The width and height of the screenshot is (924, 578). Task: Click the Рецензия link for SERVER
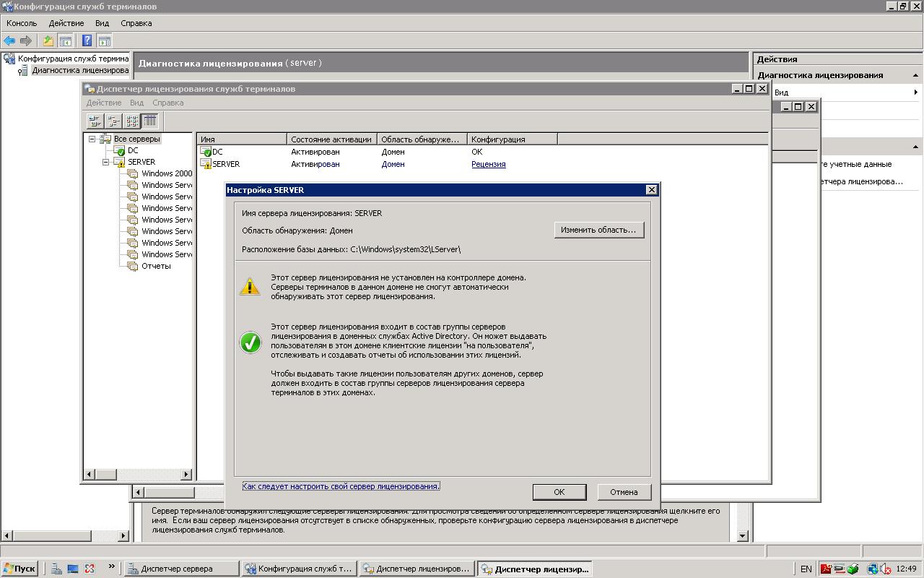(x=489, y=164)
